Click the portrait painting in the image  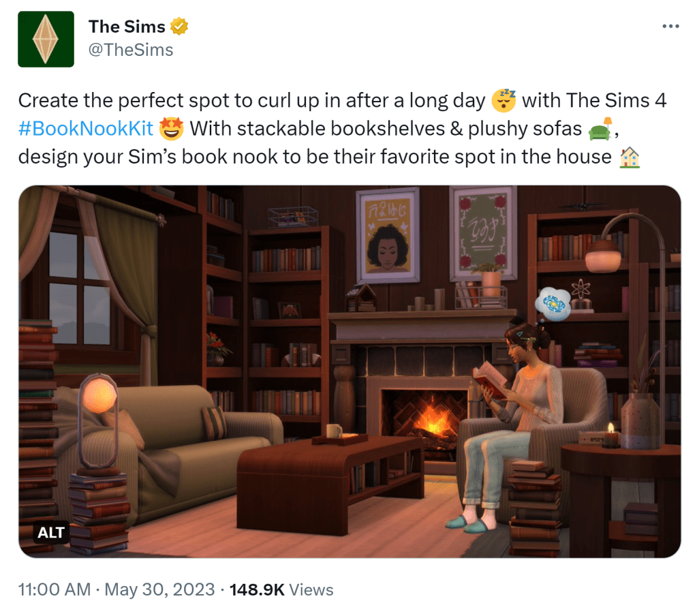(388, 236)
